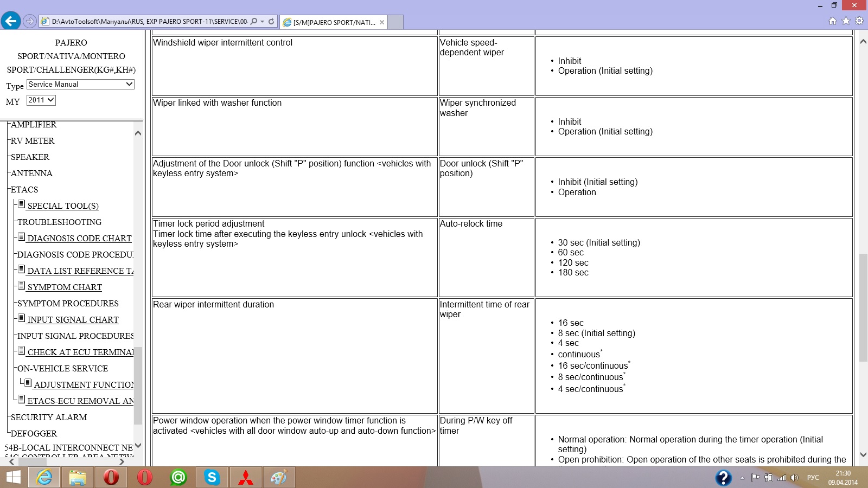Click the document icon beside SYMPTOM CHART
This screenshot has height=488, width=868.
pos(21,286)
